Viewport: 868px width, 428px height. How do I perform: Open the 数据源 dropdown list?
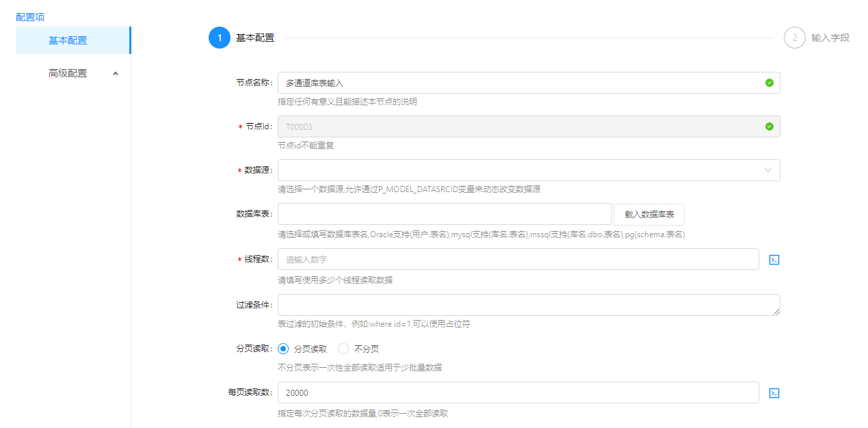520,170
